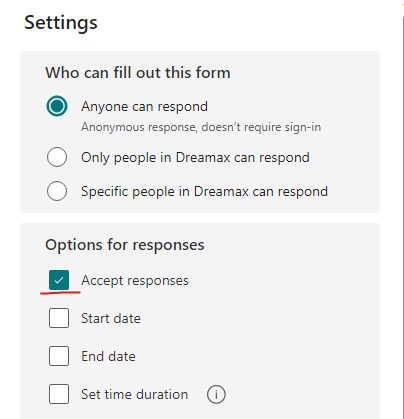Click the info icon beside Set time duration
This screenshot has height=419, width=404.
216,395
